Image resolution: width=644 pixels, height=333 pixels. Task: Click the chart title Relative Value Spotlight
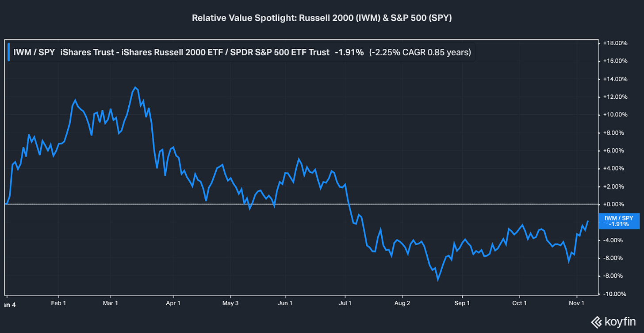point(322,18)
